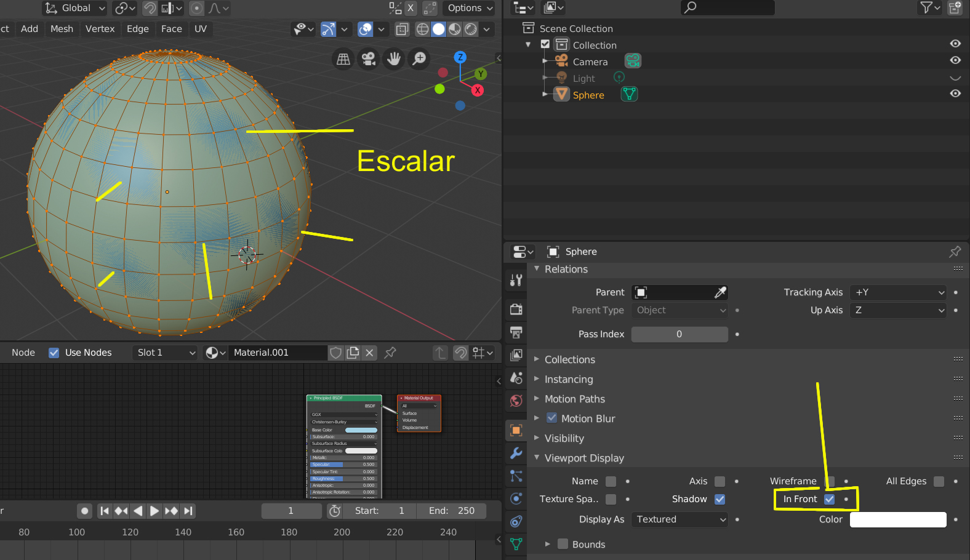Switch to material preview shading
This screenshot has height=560, width=970.
455,29
